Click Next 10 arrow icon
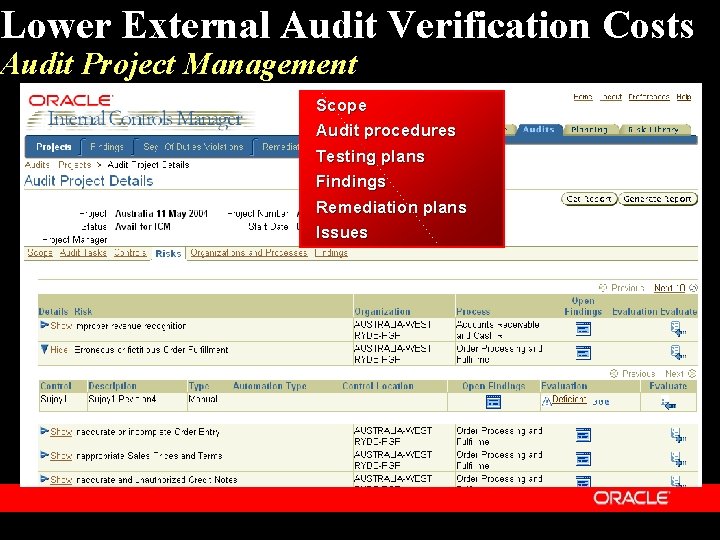The height and width of the screenshot is (540, 720). tap(693, 288)
